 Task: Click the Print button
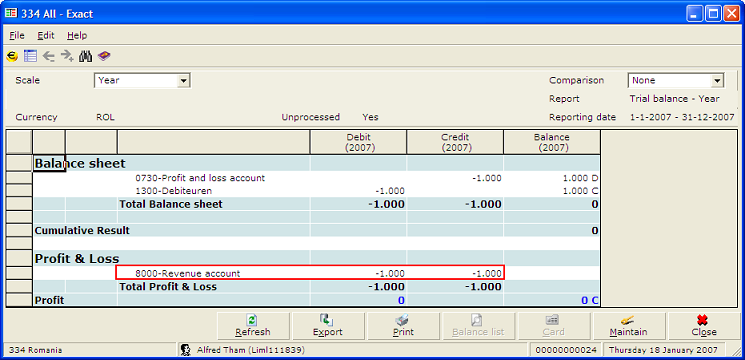(402, 326)
